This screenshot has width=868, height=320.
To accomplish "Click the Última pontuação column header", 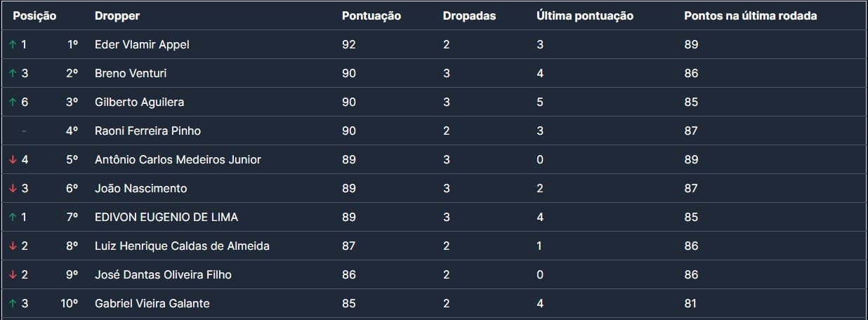I will click(584, 16).
